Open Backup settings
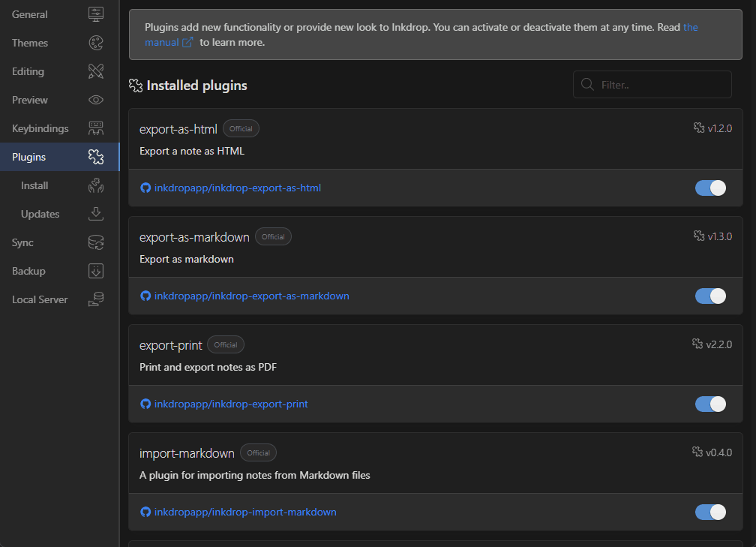 pyautogui.click(x=59, y=271)
